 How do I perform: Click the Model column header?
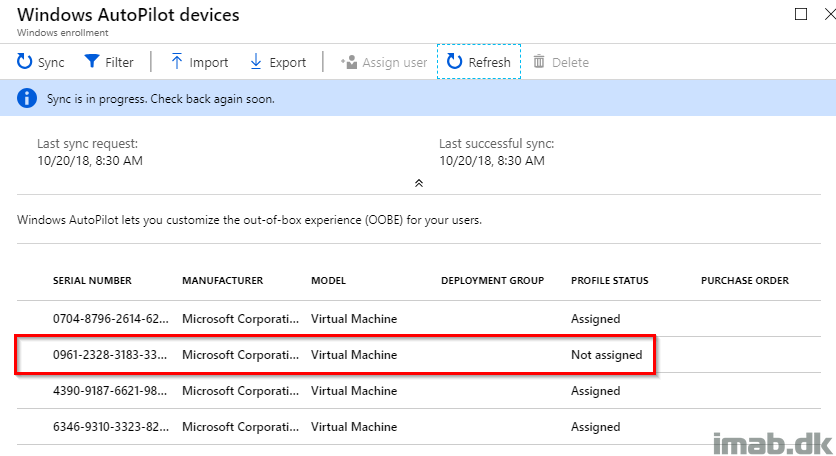click(x=328, y=281)
